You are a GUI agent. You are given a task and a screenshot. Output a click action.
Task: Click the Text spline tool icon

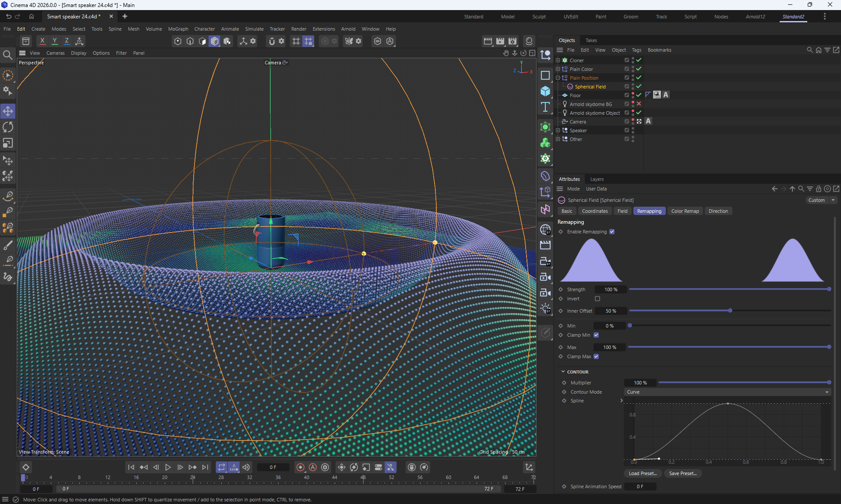tap(545, 107)
